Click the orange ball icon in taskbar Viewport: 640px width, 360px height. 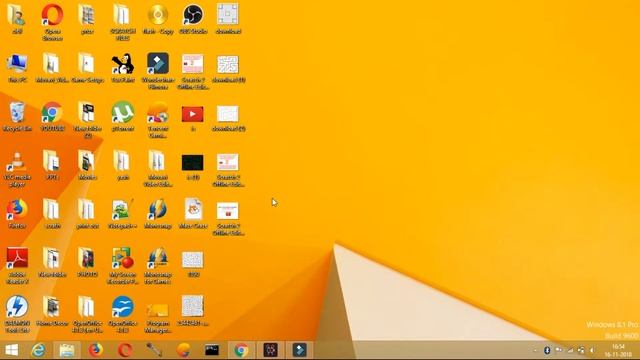click(183, 350)
